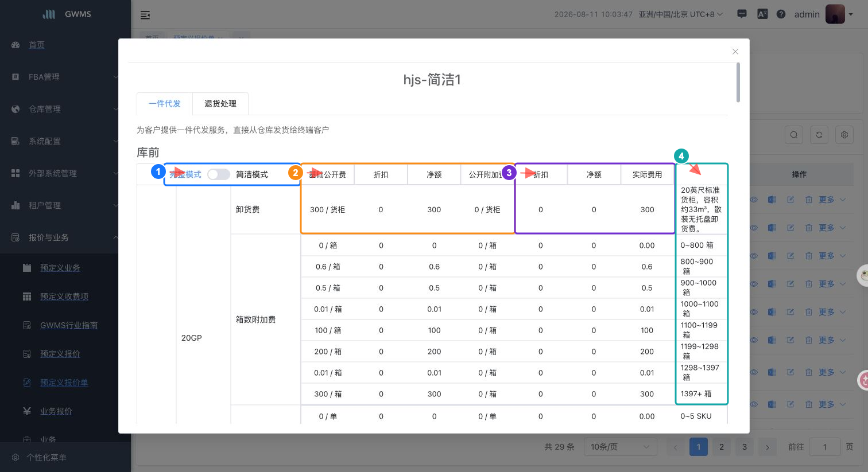Focus the 前往 page number input
Screen dimensions: 868x472
tap(825, 447)
